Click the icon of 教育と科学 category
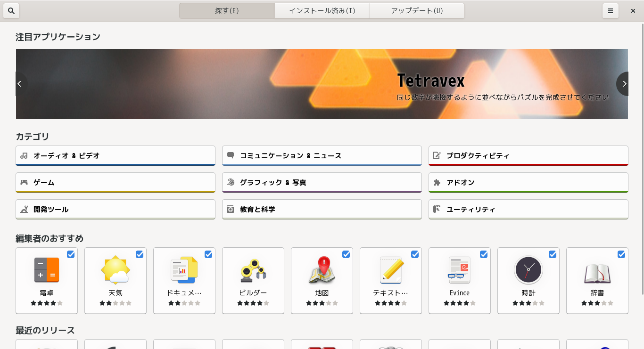Image resolution: width=644 pixels, height=349 pixels. tap(231, 209)
